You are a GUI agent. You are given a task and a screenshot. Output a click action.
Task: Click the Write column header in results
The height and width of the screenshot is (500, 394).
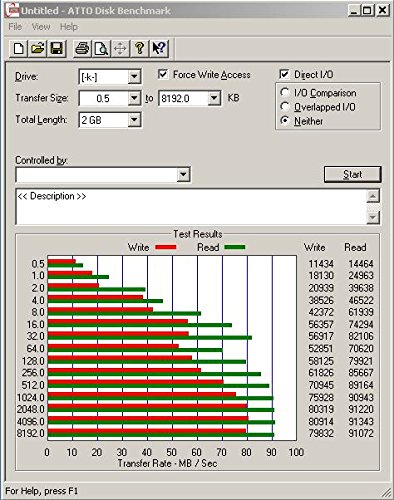(x=314, y=247)
